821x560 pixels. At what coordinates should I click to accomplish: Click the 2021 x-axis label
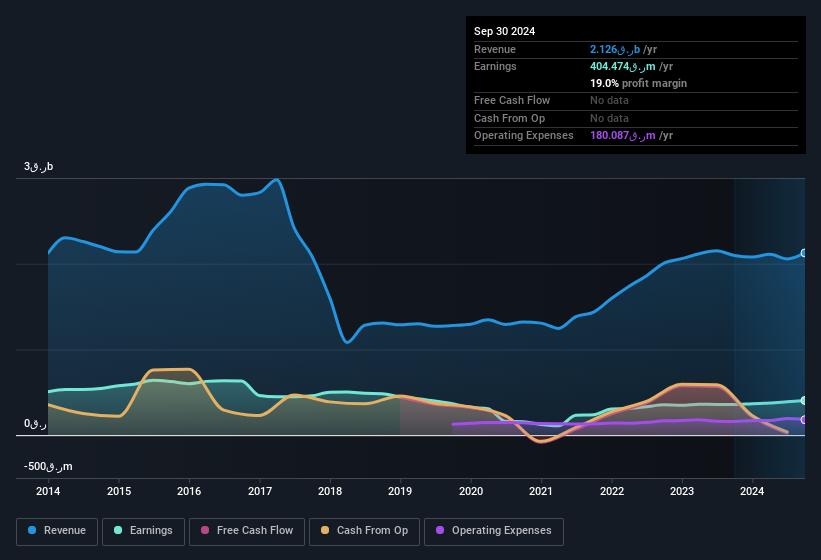point(541,491)
